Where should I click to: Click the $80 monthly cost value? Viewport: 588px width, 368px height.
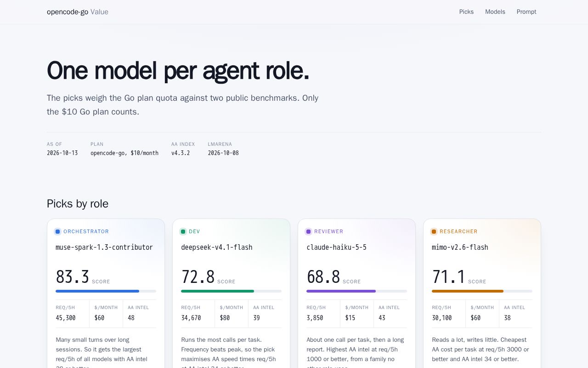[225, 318]
